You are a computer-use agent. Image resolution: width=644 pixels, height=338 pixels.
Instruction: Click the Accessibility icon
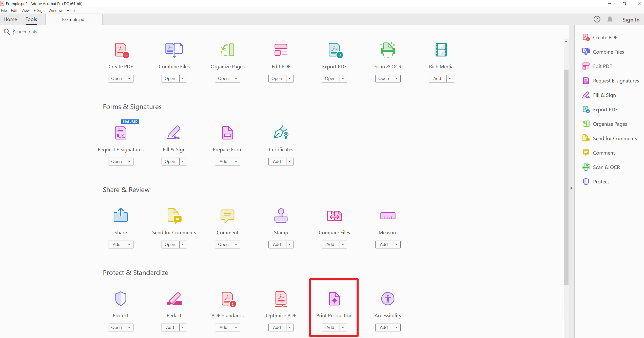[388, 299]
